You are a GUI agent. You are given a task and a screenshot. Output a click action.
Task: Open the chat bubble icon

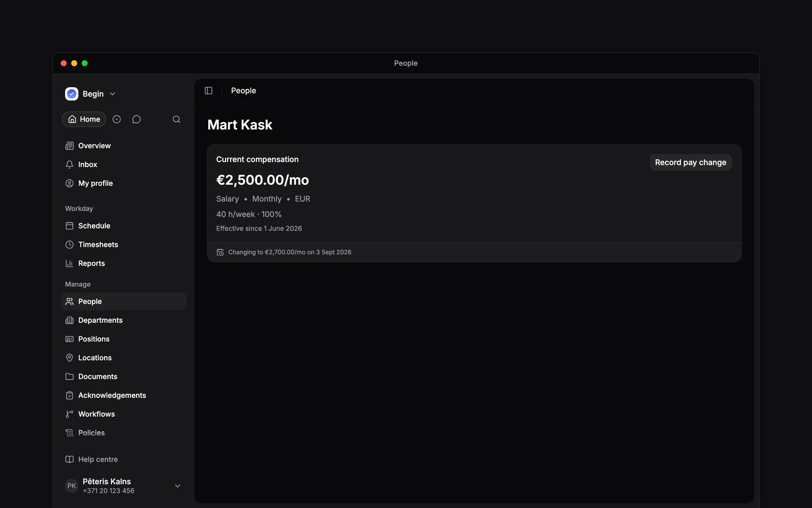click(x=136, y=119)
